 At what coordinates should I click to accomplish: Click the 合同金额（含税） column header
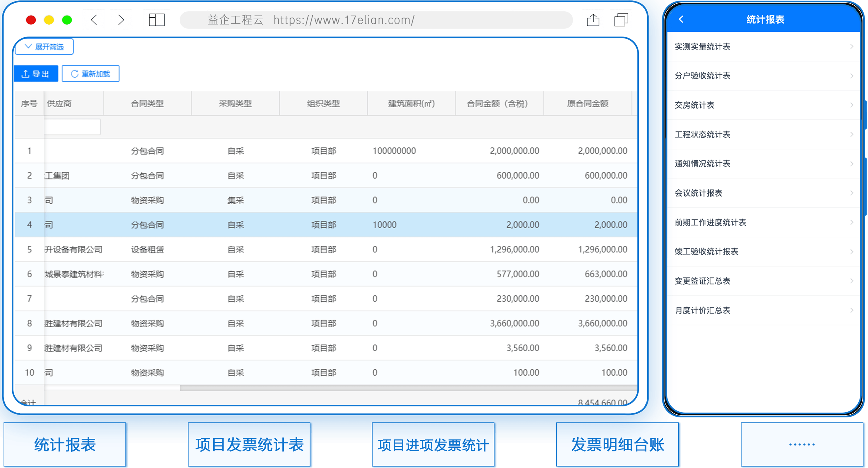(499, 104)
